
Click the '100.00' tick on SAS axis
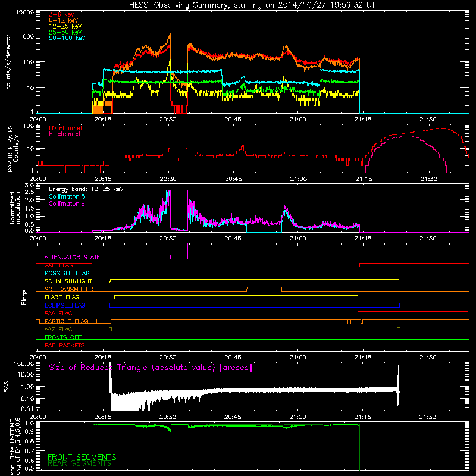[x=24, y=364]
